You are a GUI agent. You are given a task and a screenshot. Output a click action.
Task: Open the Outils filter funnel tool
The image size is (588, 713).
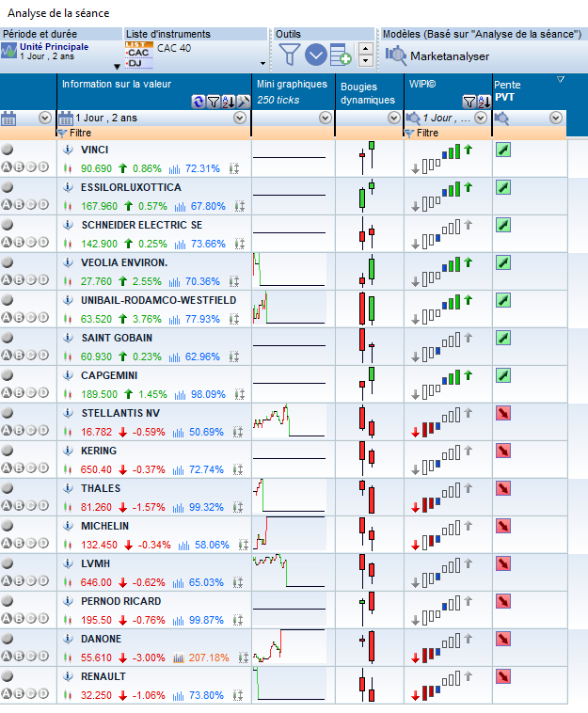pos(289,55)
